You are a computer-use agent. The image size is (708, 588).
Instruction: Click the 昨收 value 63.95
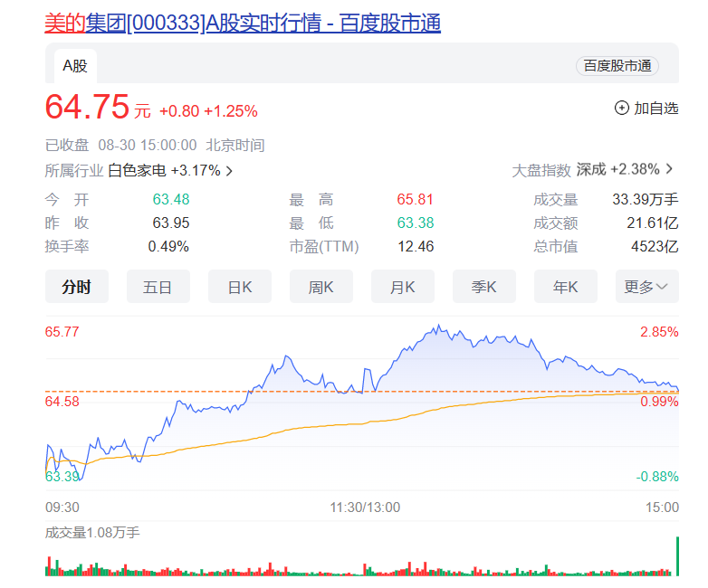pyautogui.click(x=171, y=223)
